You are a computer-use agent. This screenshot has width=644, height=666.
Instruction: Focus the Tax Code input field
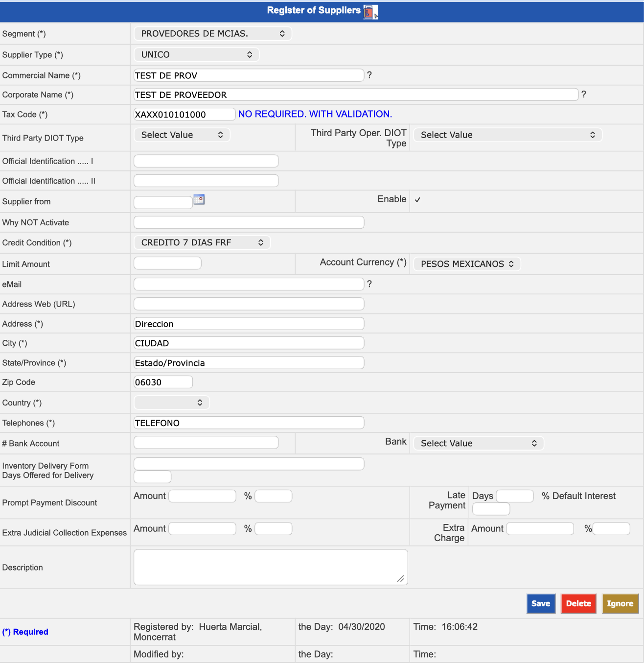point(184,115)
